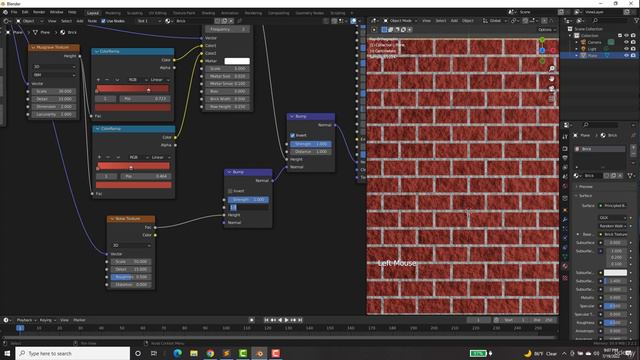640x360 pixels.
Task: Click the green Y axis gizmo ball
Action: click(x=542, y=40)
